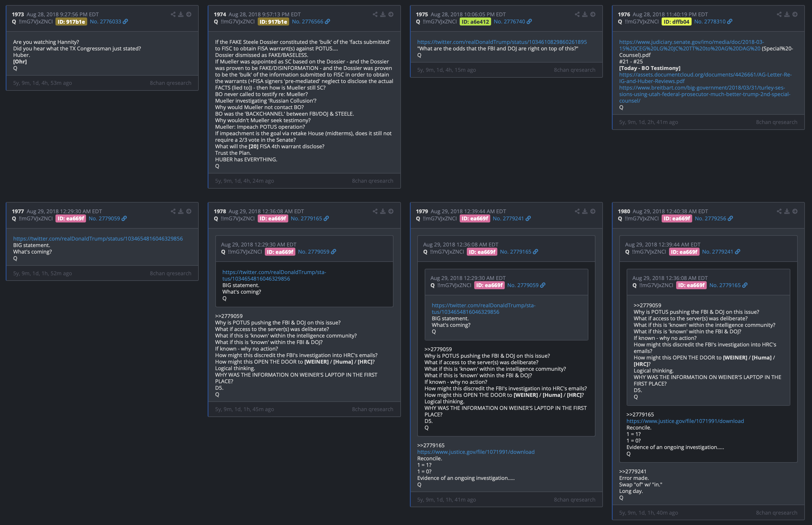
Task: Open post 1979 with arrow icon
Action: (x=593, y=211)
